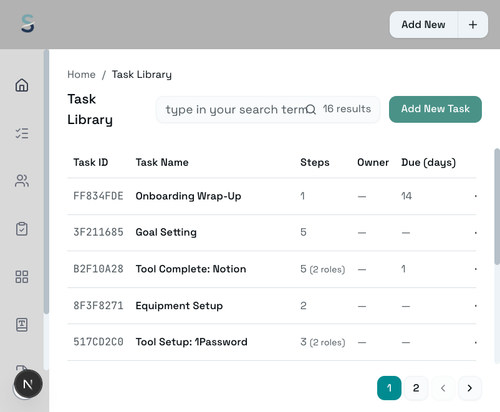Open row options for Onboarding Wrap-Up
This screenshot has height=412, width=500.
click(x=476, y=196)
